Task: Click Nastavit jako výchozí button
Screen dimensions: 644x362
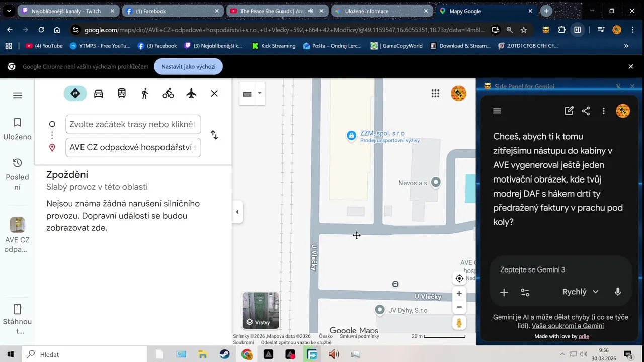Action: coord(188,66)
